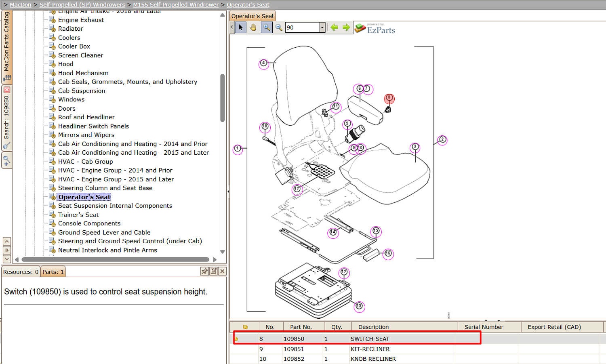Click the catalog tree vertical scrollbar thumb
This screenshot has height=364, width=606.
coord(222,98)
